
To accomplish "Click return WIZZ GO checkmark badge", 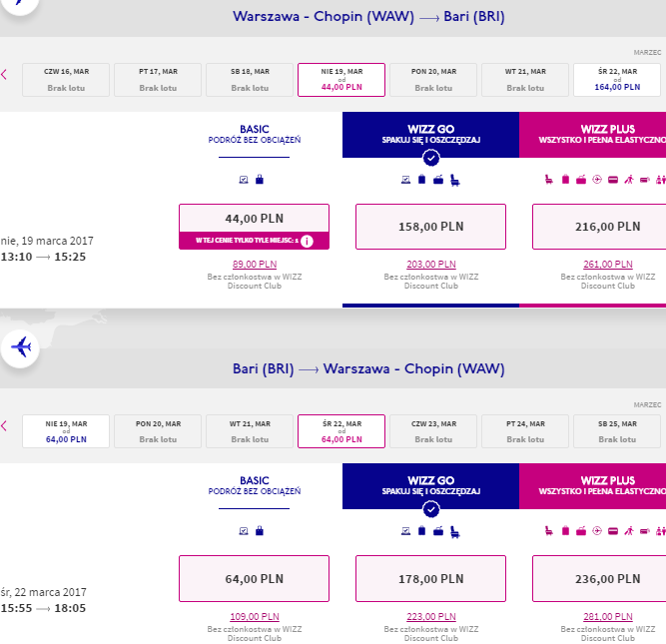I will click(431, 509).
